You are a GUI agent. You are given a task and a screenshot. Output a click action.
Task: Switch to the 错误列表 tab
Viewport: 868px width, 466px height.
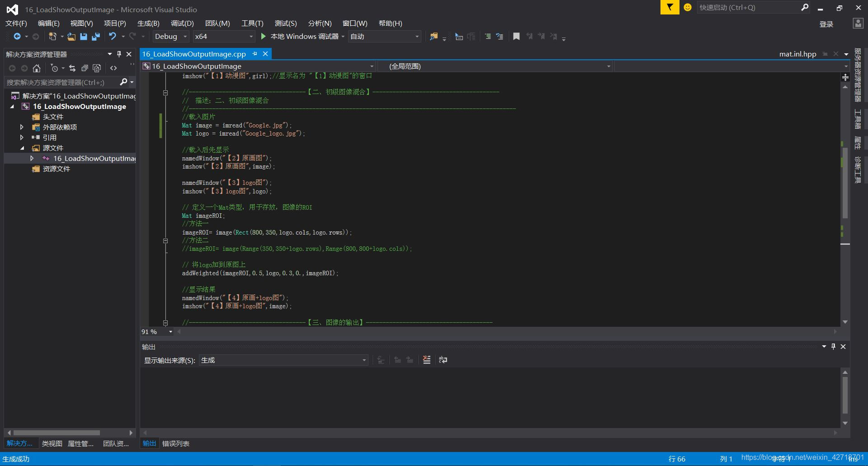(176, 443)
